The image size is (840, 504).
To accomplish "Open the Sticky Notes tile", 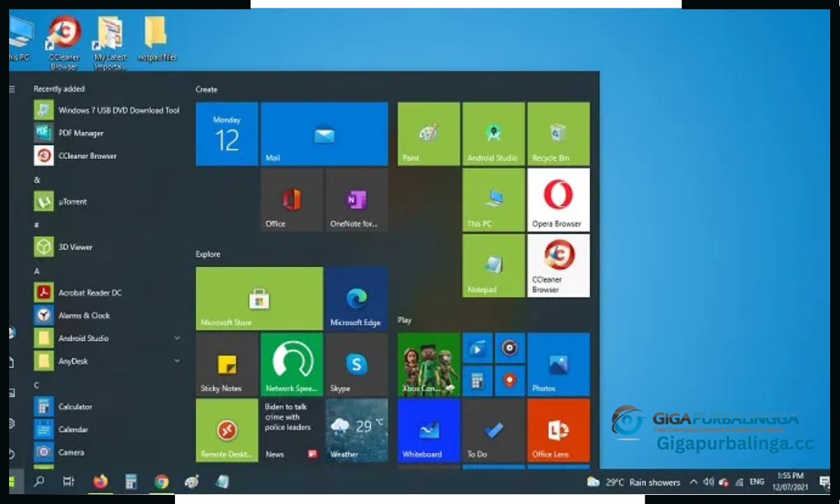I will click(227, 364).
